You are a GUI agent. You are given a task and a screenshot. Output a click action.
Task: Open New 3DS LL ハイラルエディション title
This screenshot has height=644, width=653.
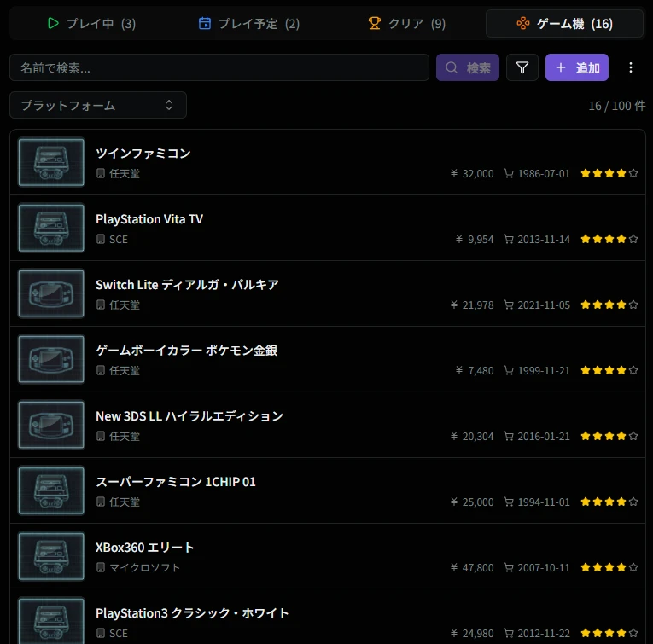coord(189,416)
